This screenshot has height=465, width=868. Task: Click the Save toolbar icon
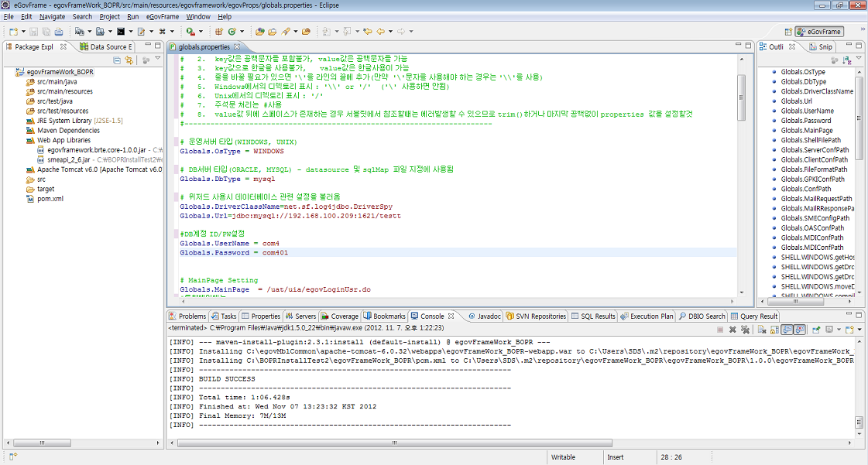coord(33,32)
